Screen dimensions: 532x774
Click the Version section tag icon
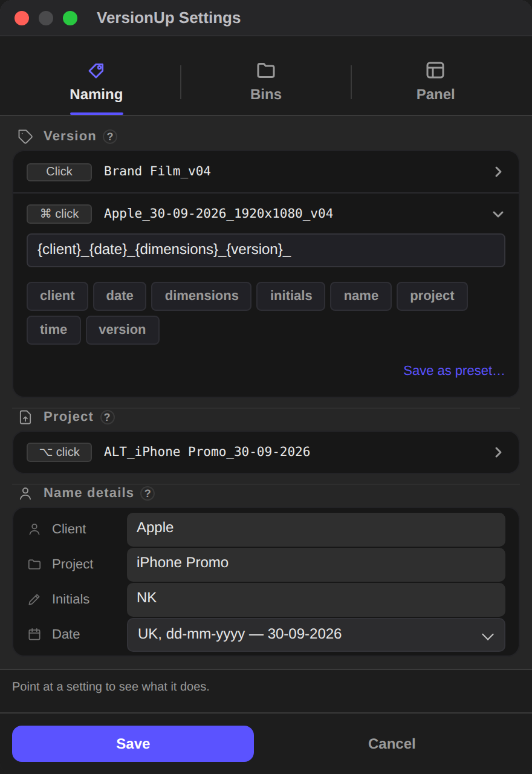(x=25, y=137)
